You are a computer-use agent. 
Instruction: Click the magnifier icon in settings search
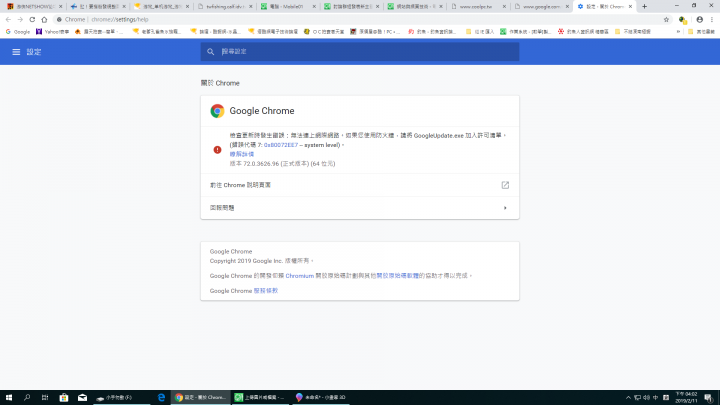210,52
